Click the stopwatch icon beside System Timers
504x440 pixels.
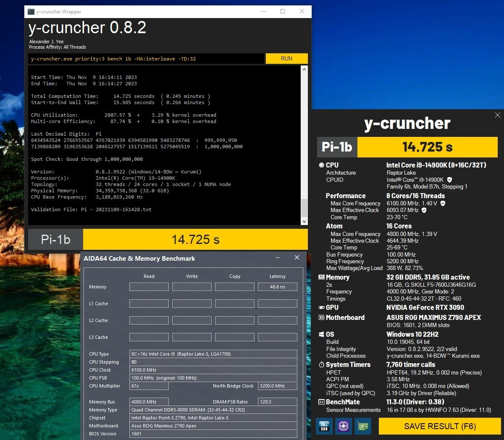tap(321, 365)
